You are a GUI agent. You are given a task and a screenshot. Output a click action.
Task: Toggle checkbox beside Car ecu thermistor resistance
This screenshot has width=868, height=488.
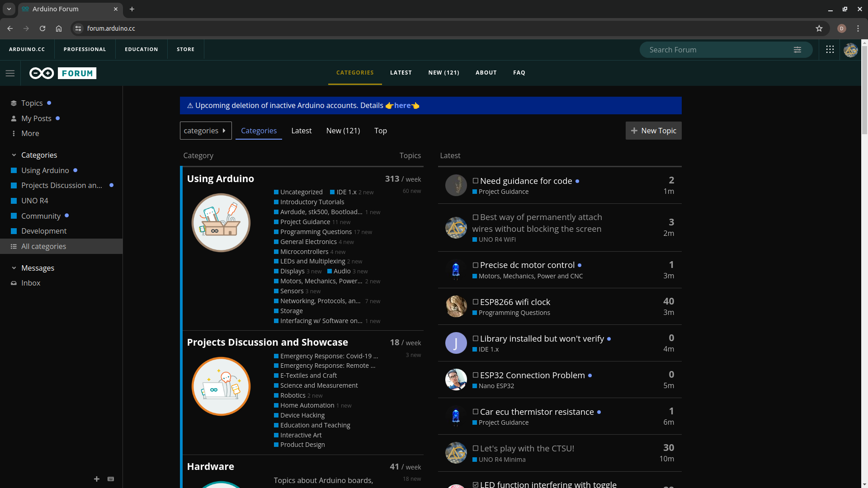[x=476, y=412]
